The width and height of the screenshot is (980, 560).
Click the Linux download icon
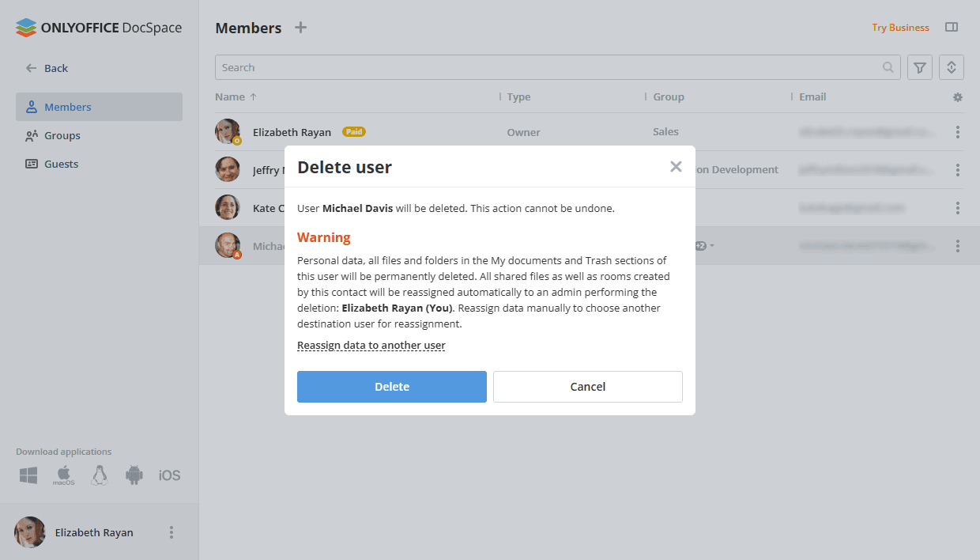[99, 475]
